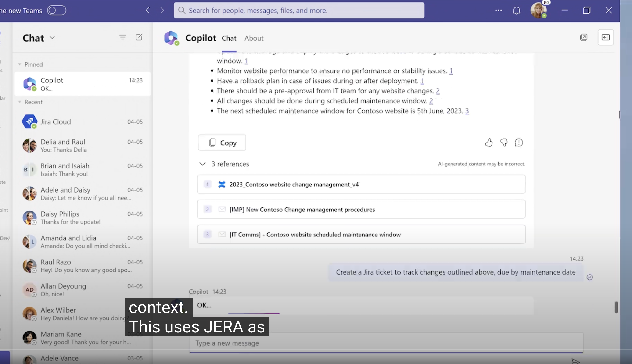Open the Allan Deyoung chat

83,289
